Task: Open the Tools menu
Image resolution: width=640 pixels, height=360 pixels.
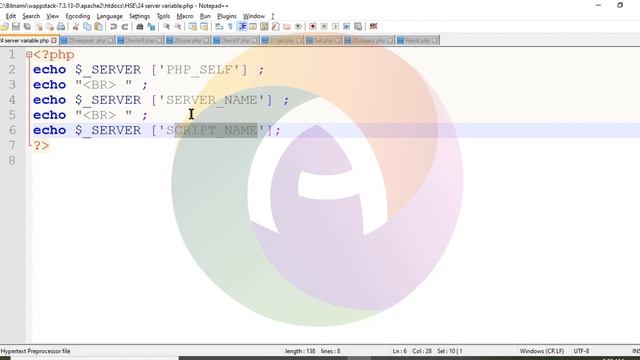Action: 163,16
